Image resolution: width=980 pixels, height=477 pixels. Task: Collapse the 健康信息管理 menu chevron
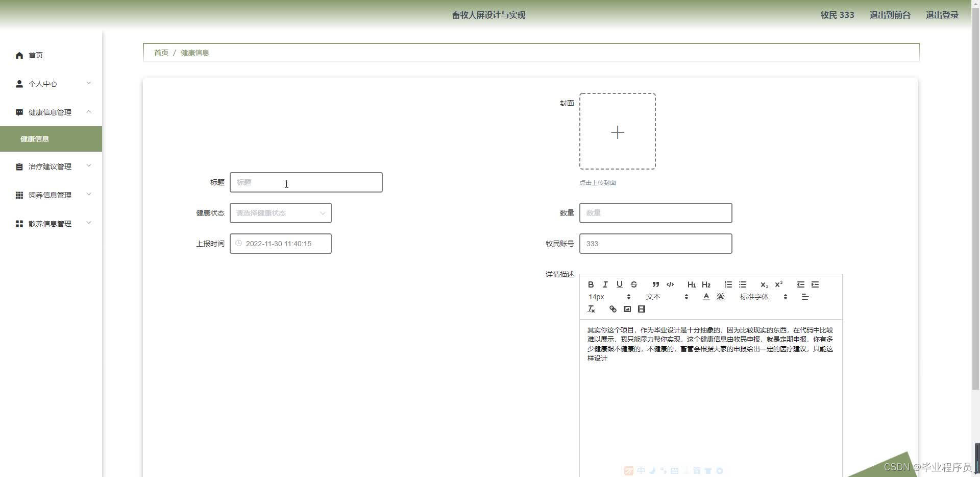click(x=89, y=112)
